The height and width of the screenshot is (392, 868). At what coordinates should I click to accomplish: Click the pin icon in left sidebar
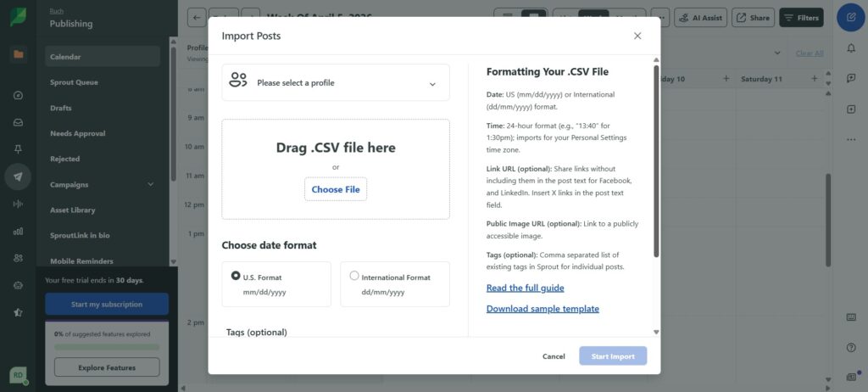(x=19, y=149)
